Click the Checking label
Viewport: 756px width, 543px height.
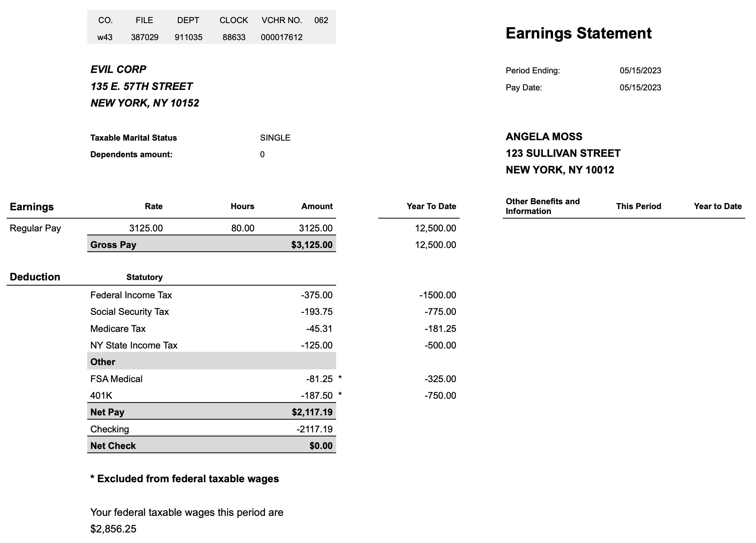(109, 429)
